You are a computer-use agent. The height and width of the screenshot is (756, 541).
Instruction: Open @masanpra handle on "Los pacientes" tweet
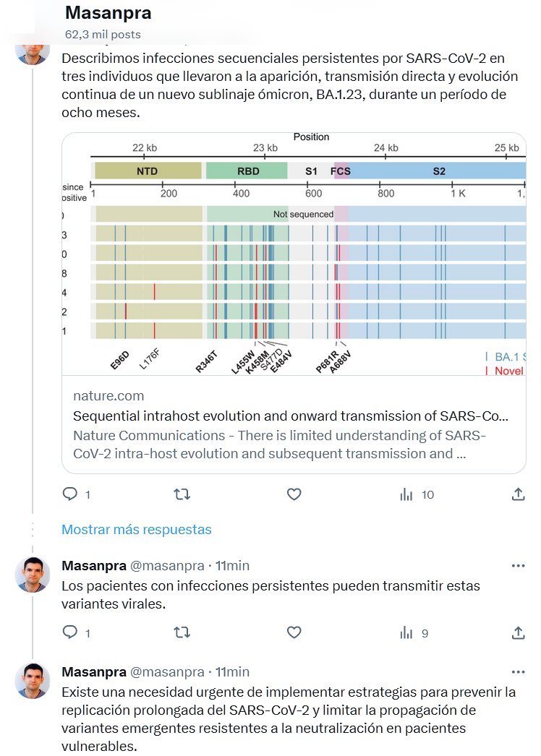167,565
